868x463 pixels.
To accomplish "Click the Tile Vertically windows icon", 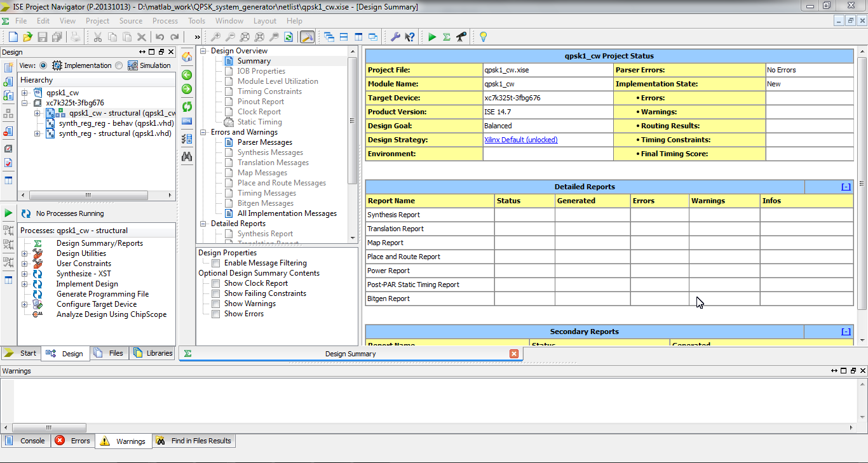I will [358, 37].
